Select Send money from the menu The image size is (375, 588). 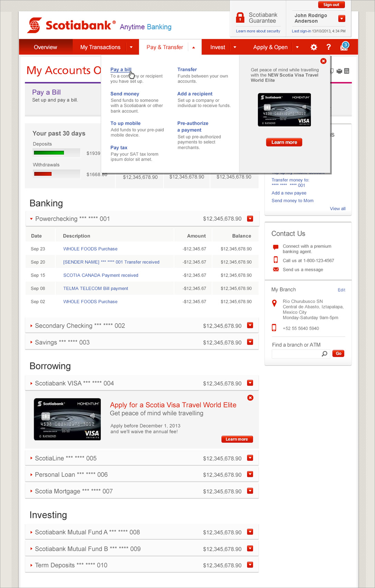125,94
